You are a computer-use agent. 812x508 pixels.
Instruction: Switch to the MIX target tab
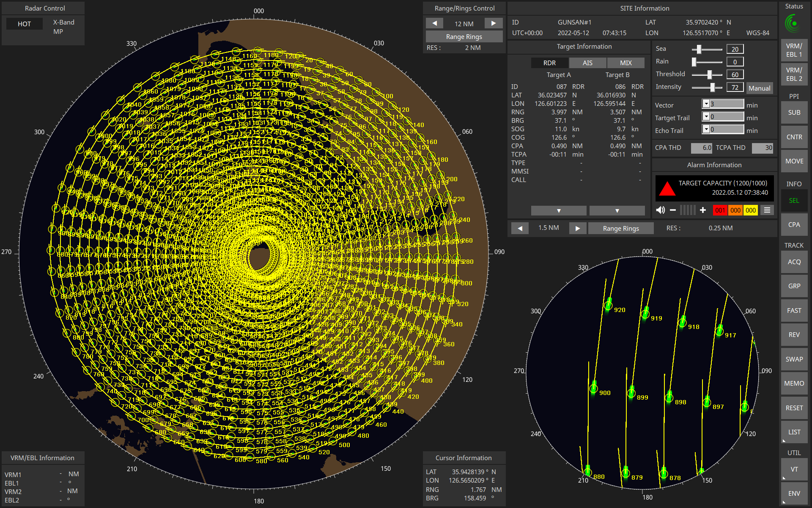pos(625,63)
